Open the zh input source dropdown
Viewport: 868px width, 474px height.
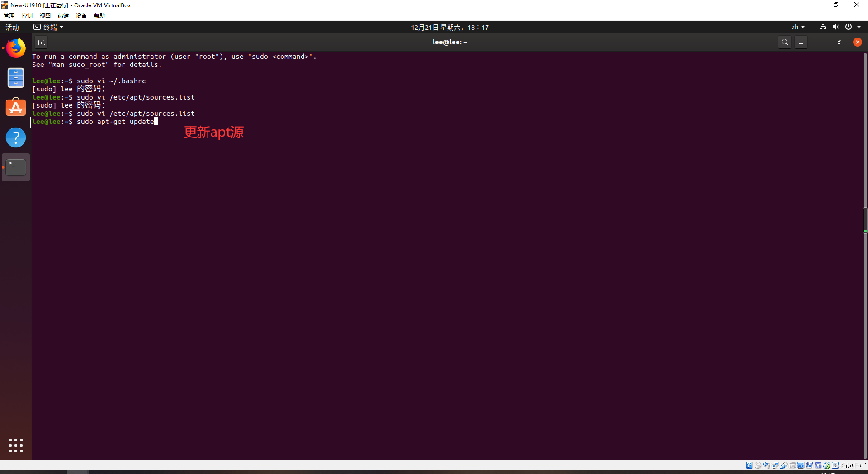click(798, 27)
